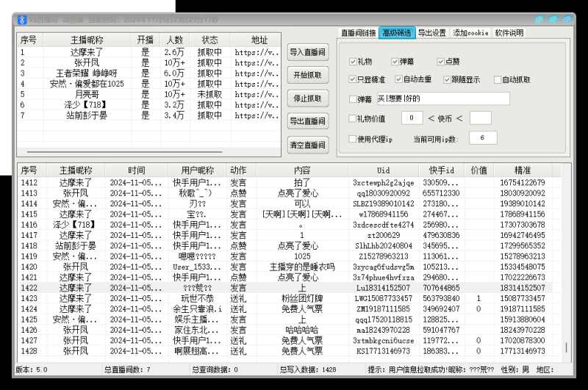Select streamer row 安然·偏爱都在1025
Image resolution: width=588 pixels, height=390 pixels.
coord(149,84)
